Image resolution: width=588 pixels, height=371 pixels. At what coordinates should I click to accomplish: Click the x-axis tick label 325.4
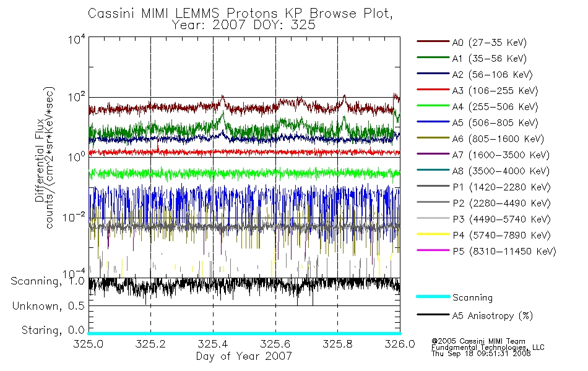point(213,344)
